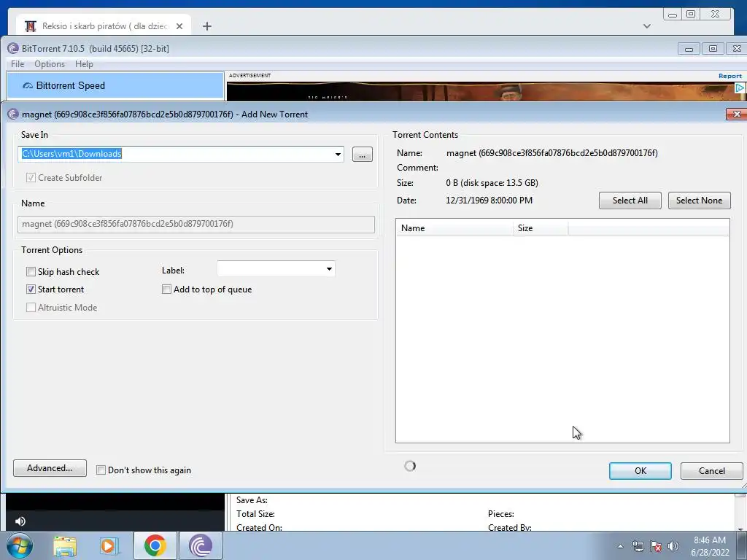Close the Add New Torrent dialog

click(x=737, y=114)
